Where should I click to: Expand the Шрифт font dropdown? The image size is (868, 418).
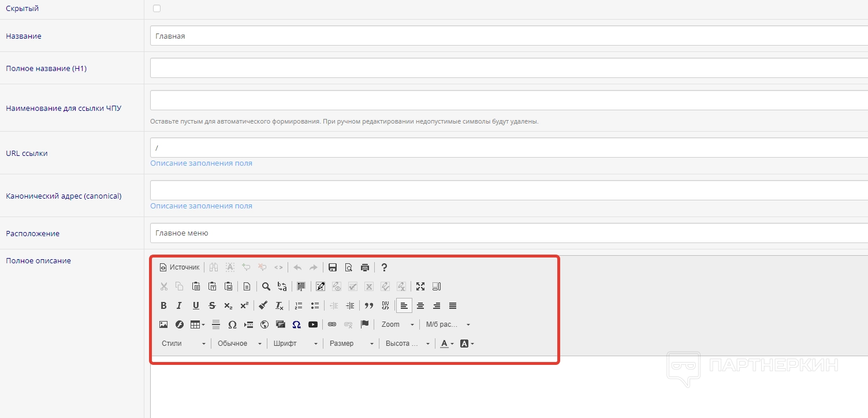(x=296, y=344)
